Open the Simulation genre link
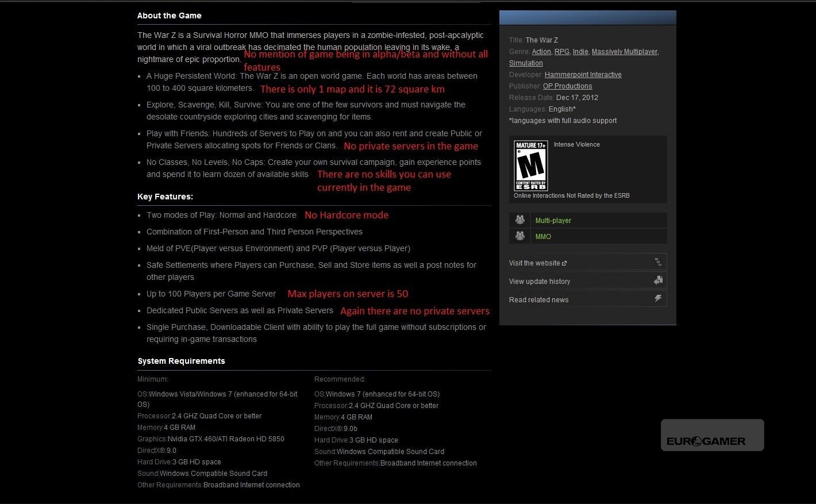The width and height of the screenshot is (816, 504). click(526, 63)
